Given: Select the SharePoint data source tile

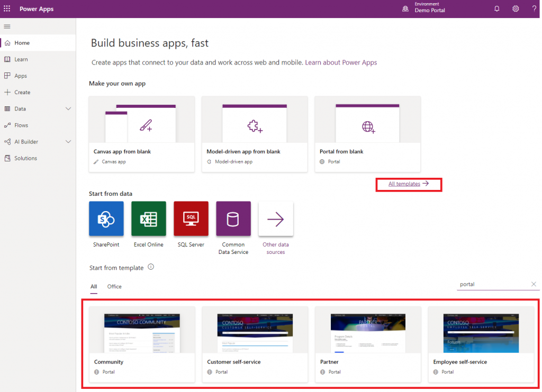Looking at the screenshot, I should click(x=106, y=218).
